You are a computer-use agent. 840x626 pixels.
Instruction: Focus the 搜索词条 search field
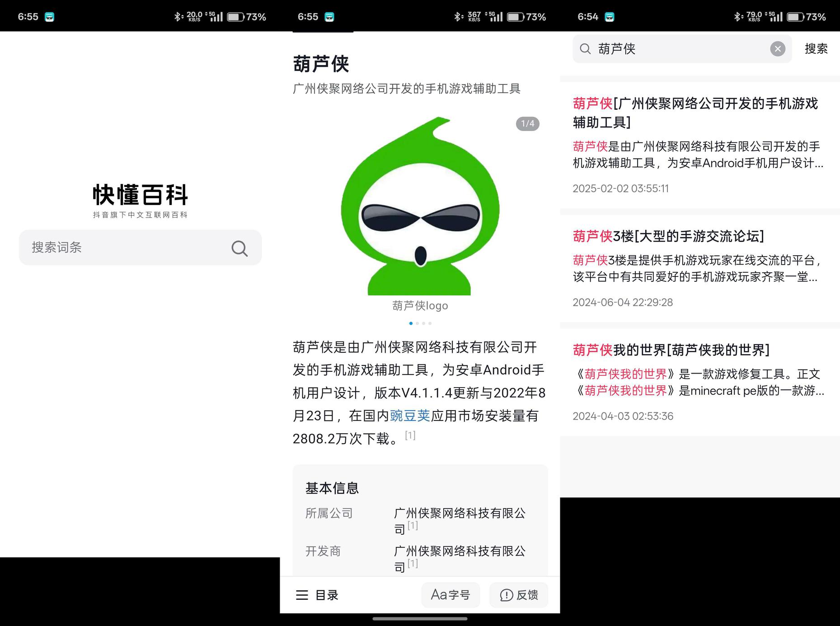pos(140,248)
